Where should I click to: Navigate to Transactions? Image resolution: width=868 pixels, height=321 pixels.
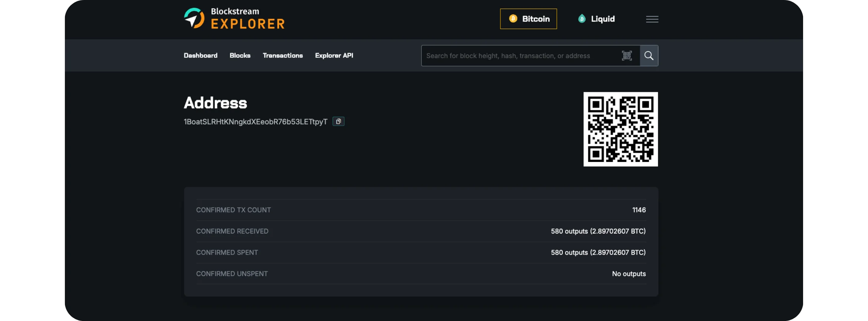(x=283, y=56)
